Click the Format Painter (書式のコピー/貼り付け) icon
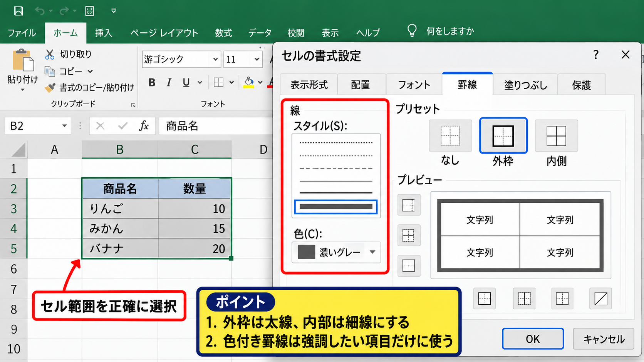Viewport: 644px width, 362px height. click(50, 88)
